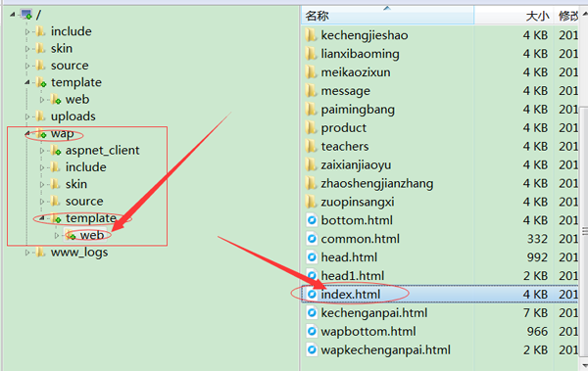
Task: Click the aspnet_client folder icon
Action: [56, 151]
